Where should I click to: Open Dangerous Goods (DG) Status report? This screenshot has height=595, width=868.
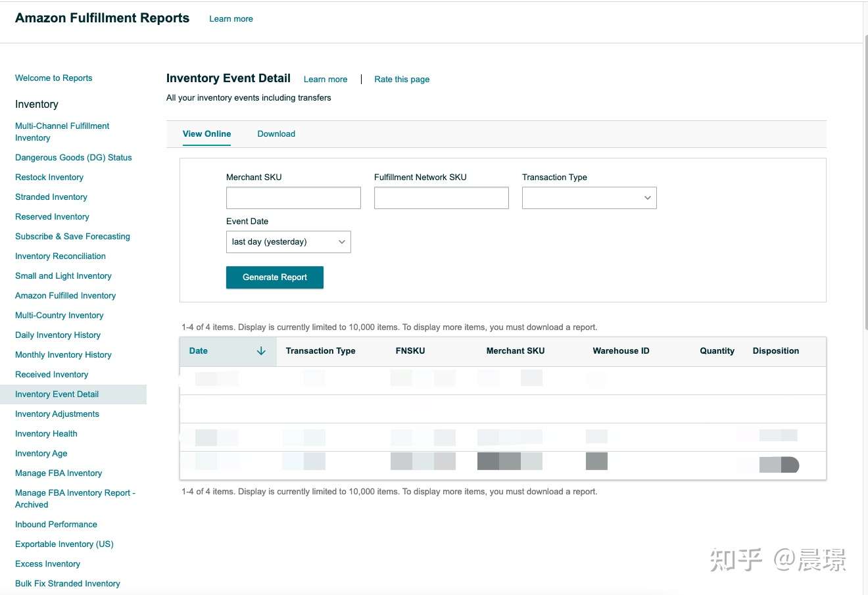pos(74,158)
